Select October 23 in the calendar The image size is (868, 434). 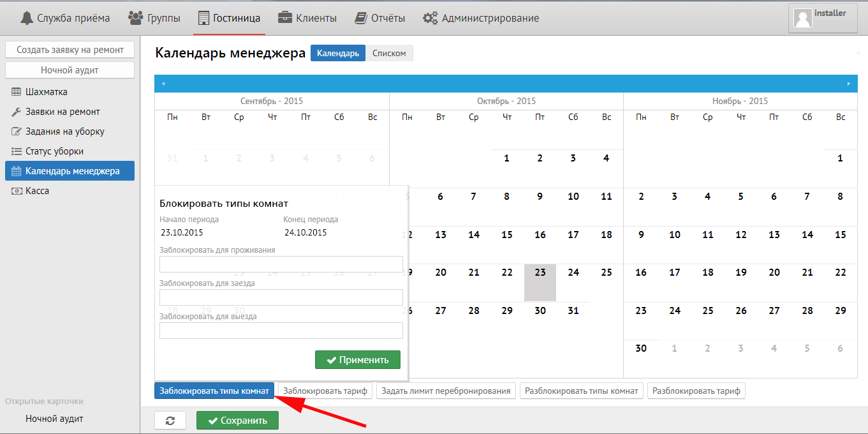pyautogui.click(x=540, y=282)
